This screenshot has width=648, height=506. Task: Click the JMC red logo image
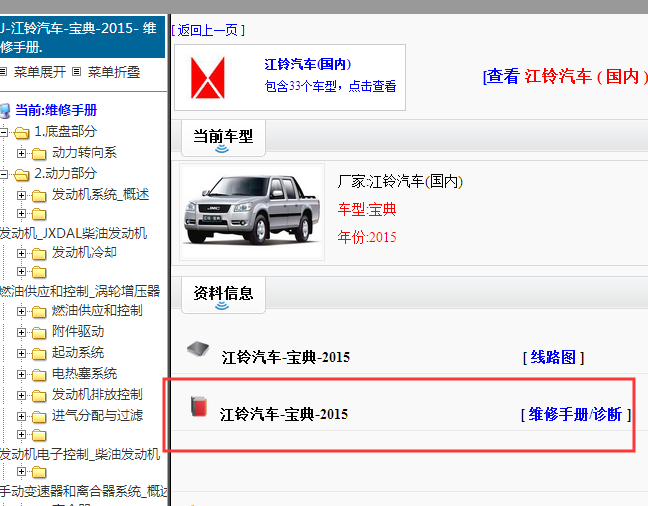(x=207, y=78)
